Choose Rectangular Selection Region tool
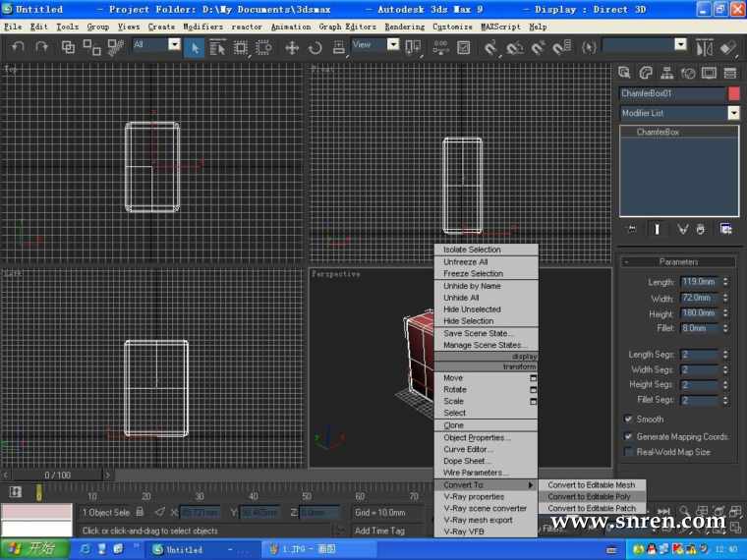Viewport: 747px width, 560px height. click(x=241, y=47)
